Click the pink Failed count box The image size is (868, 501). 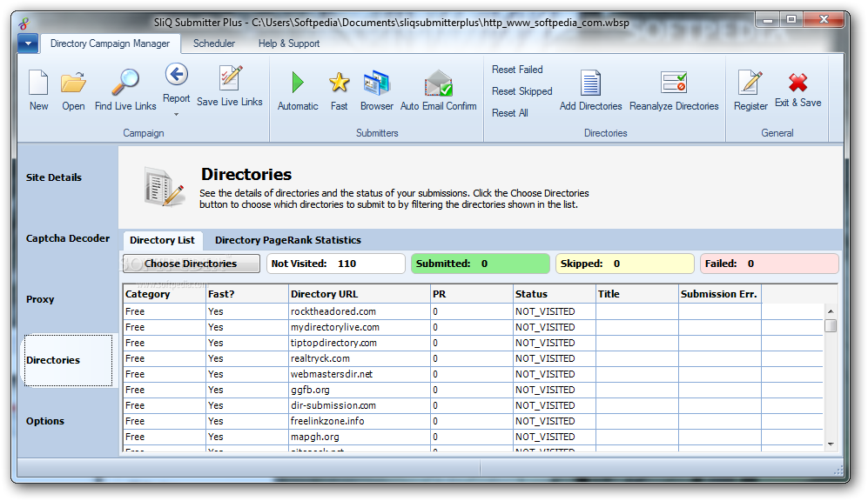[769, 264]
